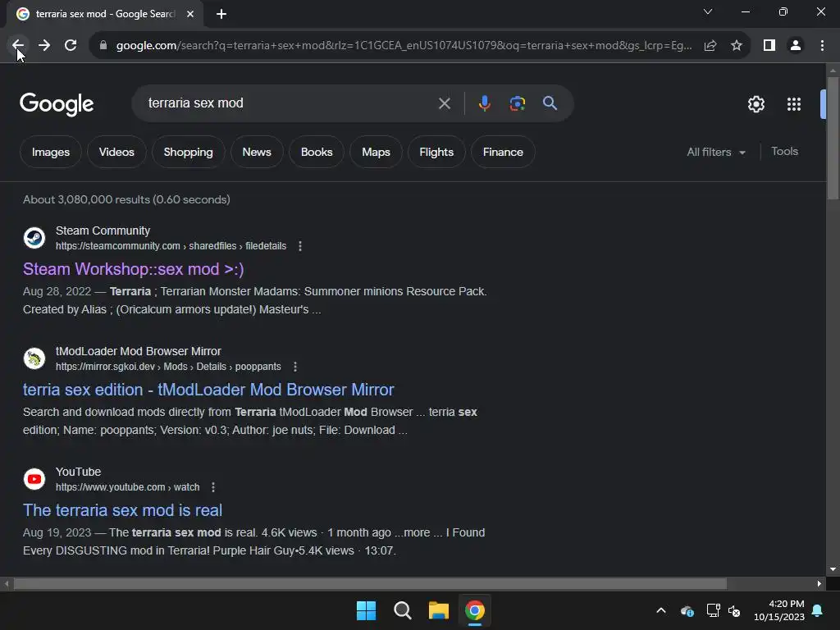
Task: Open the Windows Start menu
Action: click(x=367, y=610)
